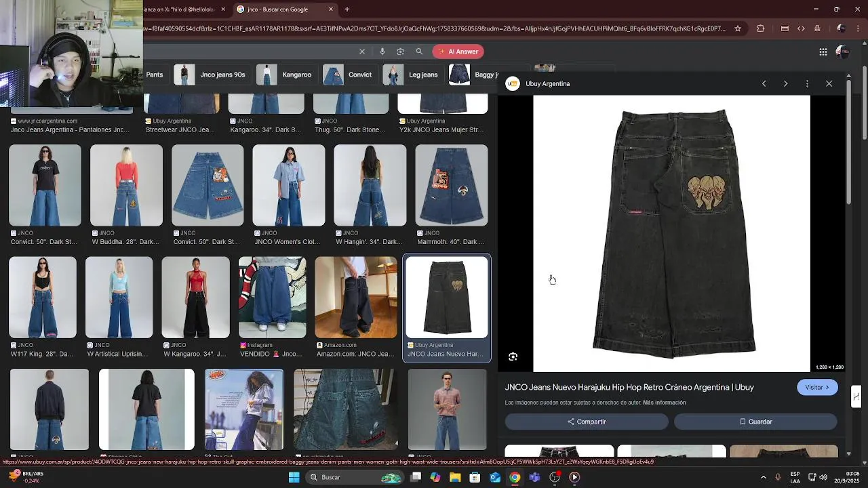Viewport: 868px width, 488px height.
Task: Clear the search box with the X icon
Action: click(x=362, y=52)
